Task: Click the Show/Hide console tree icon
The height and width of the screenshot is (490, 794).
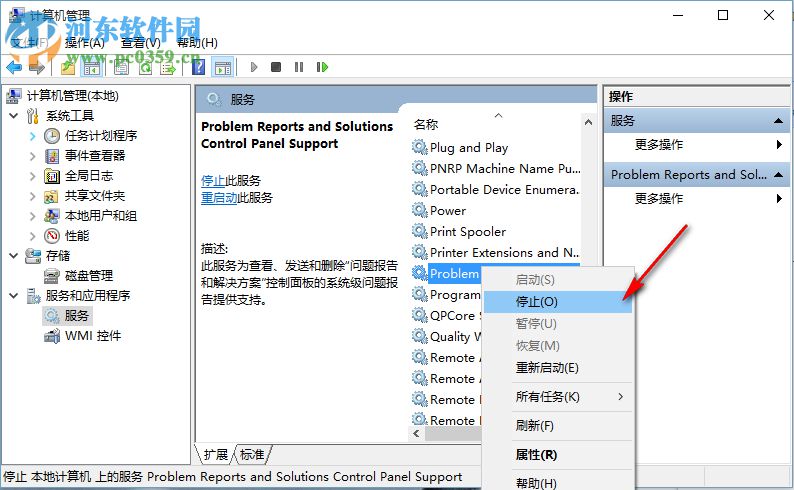Action: 92,67
